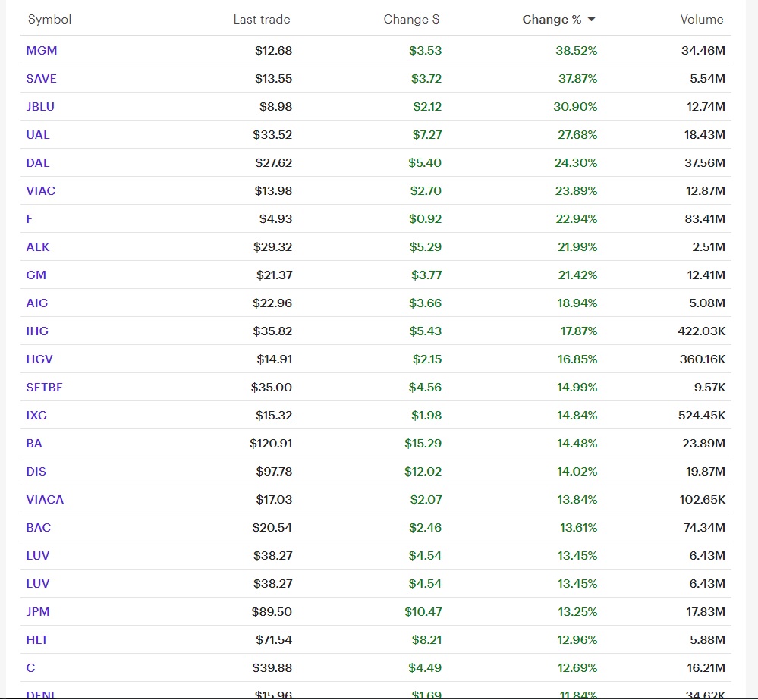Click the VIACA symbol link
The height and width of the screenshot is (700, 758).
tap(45, 499)
